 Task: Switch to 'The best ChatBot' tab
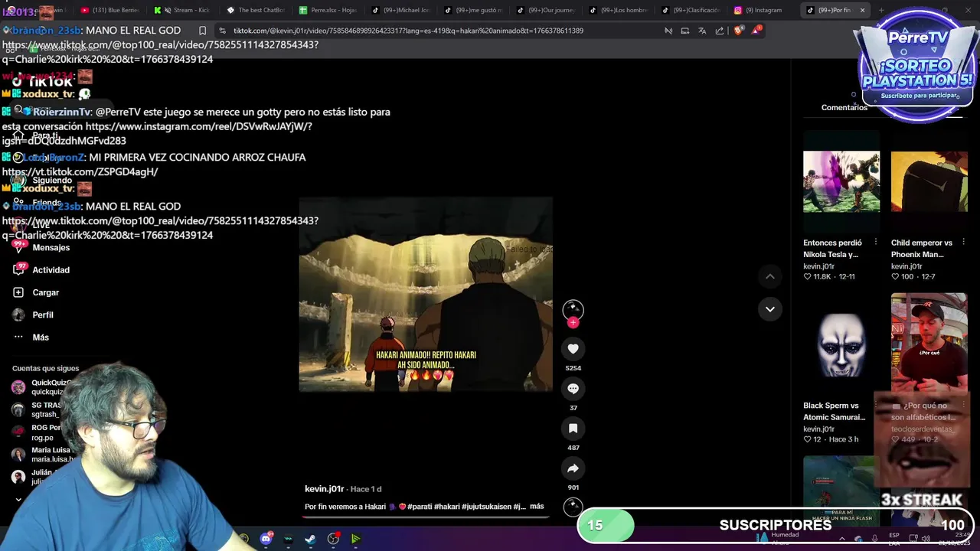[256, 10]
